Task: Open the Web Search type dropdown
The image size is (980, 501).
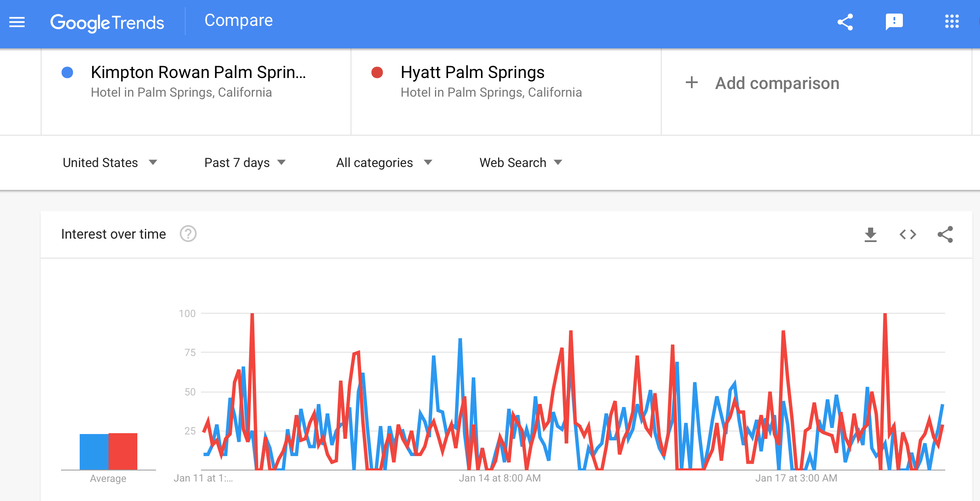Action: (x=520, y=163)
